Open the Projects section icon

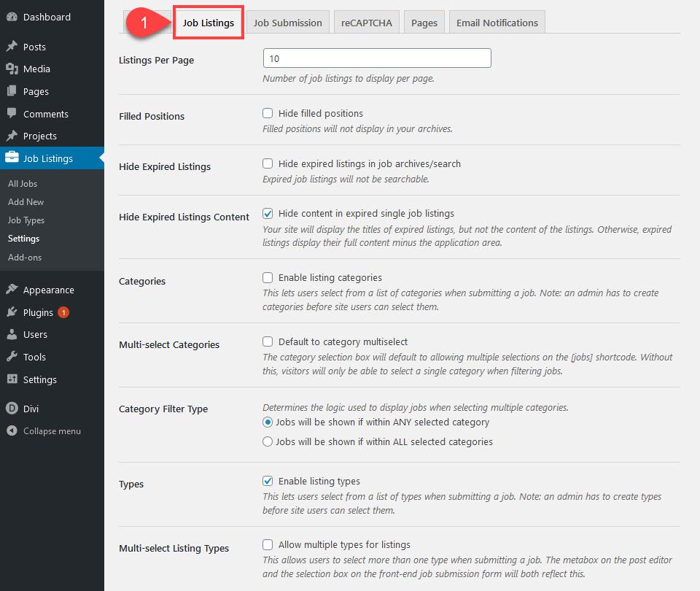pos(13,136)
